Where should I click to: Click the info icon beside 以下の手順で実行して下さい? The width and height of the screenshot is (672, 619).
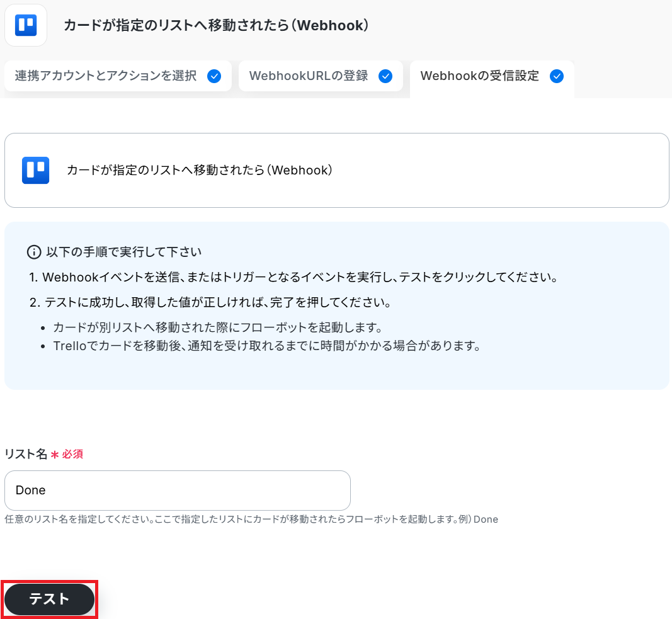34,252
